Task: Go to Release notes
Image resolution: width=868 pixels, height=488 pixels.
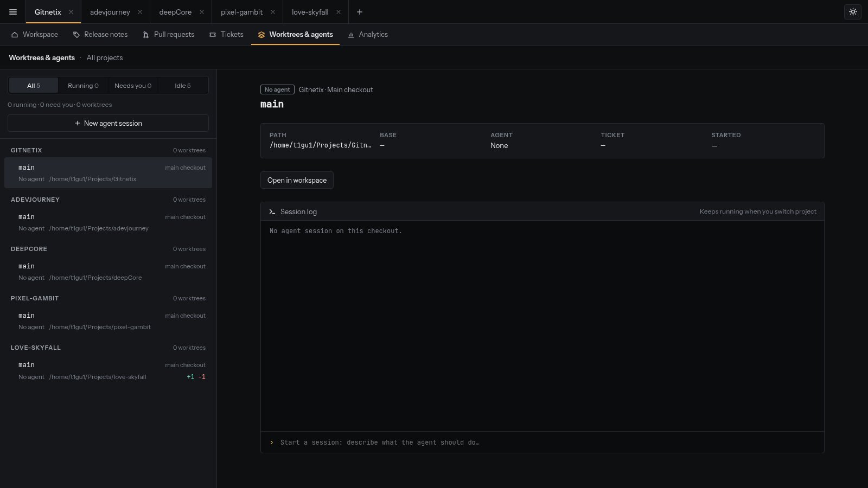Action: (100, 35)
